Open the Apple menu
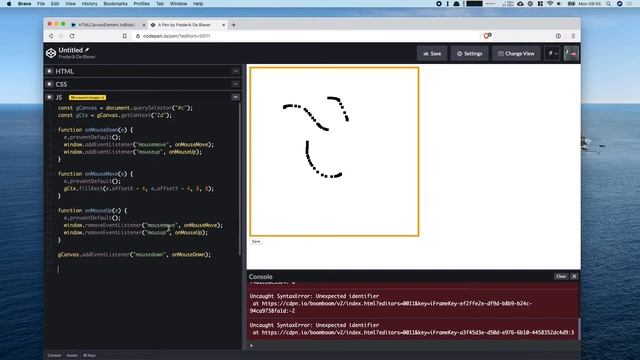Image resolution: width=640 pixels, height=360 pixels. (9, 4)
